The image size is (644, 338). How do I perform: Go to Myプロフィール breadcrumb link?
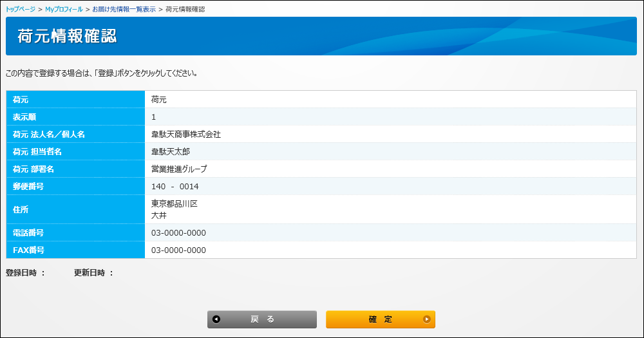(x=64, y=10)
